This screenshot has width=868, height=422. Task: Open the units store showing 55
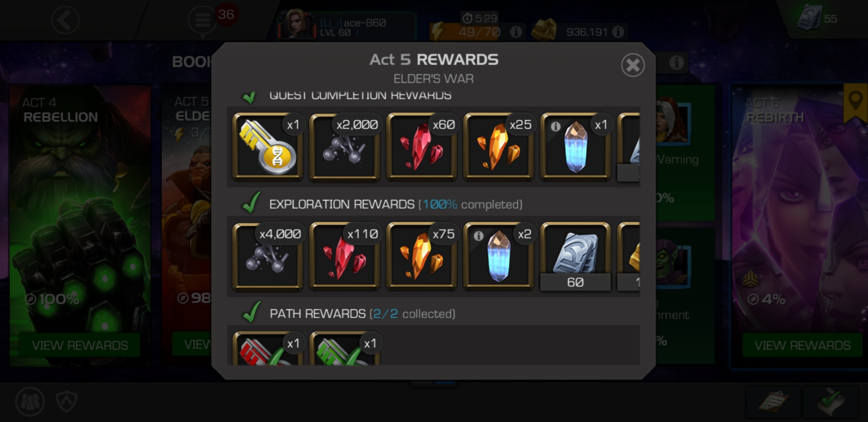pyautogui.click(x=817, y=18)
